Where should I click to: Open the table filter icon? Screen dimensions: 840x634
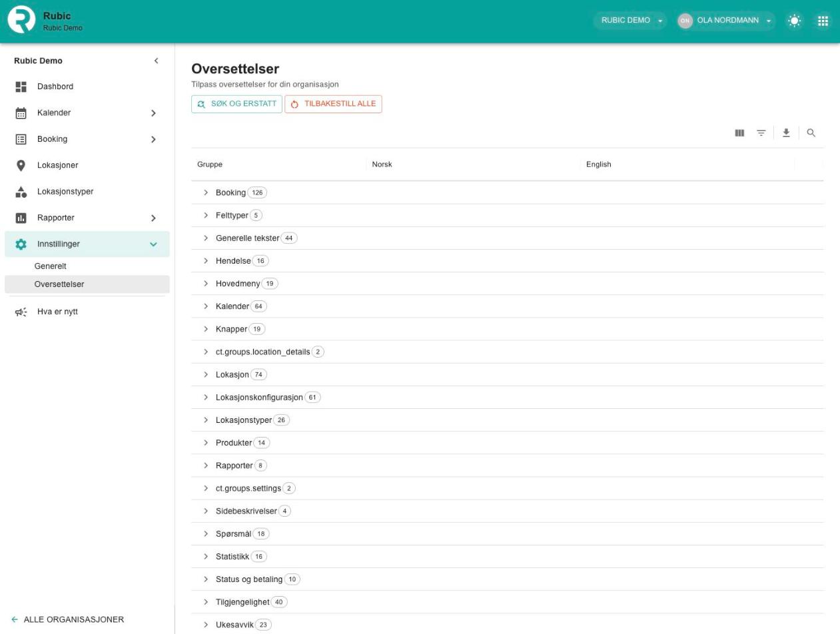pyautogui.click(x=761, y=133)
